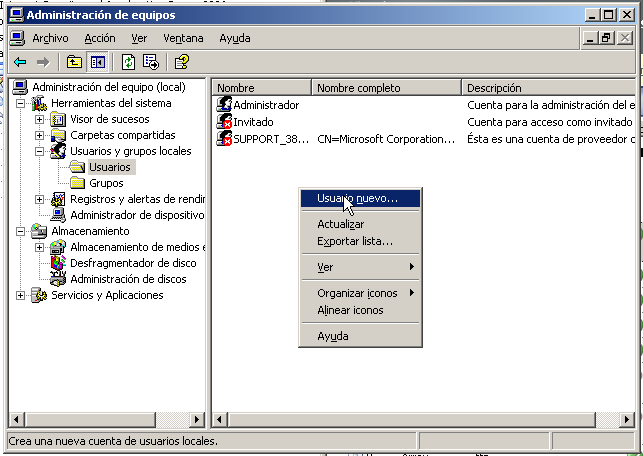
Task: Expand the Carpetas compartidas node
Action: point(39,135)
